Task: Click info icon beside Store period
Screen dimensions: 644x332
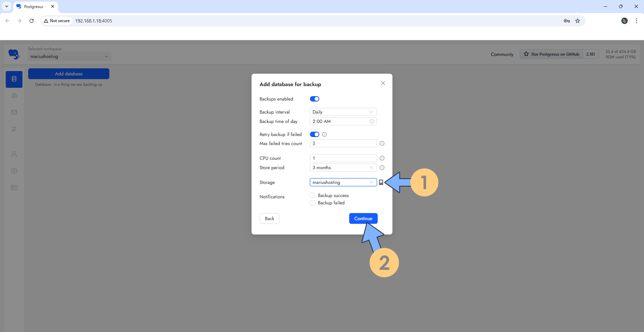Action: [x=382, y=168]
